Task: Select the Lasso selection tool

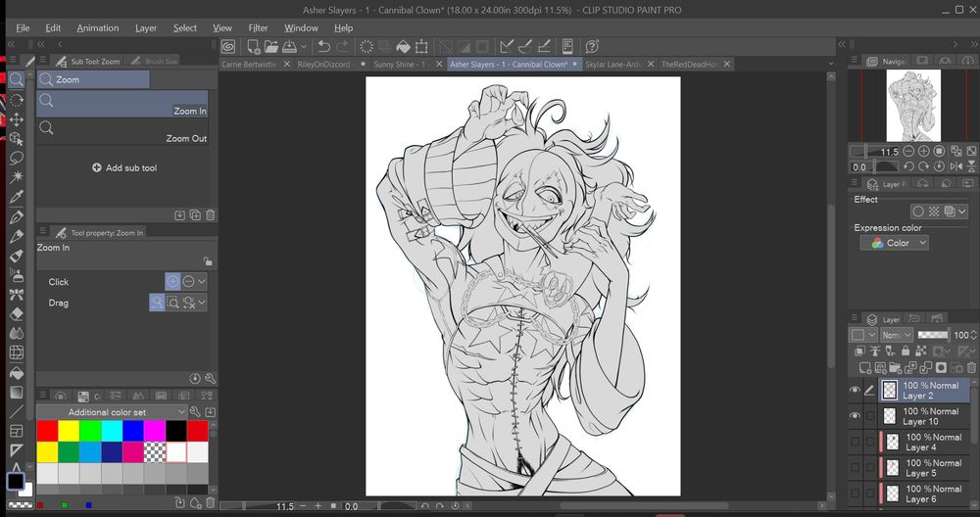Action: click(x=16, y=158)
